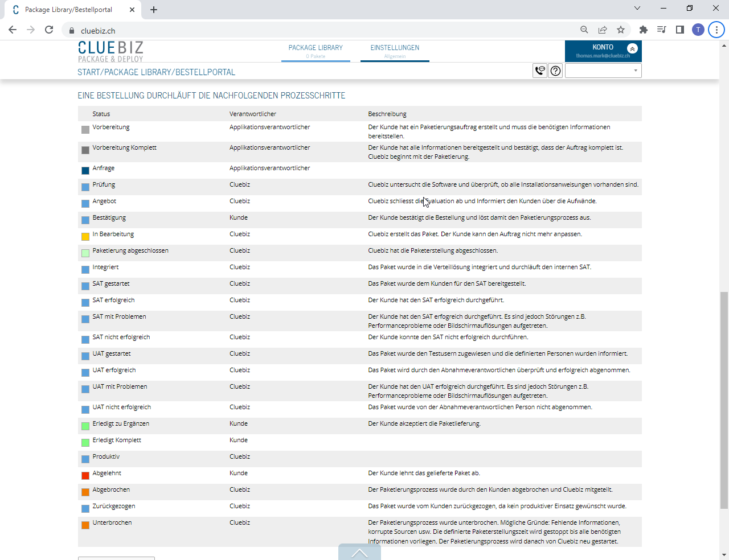This screenshot has height=560, width=729.
Task: Click the red Abgelehnt status color square
Action: [85, 476]
